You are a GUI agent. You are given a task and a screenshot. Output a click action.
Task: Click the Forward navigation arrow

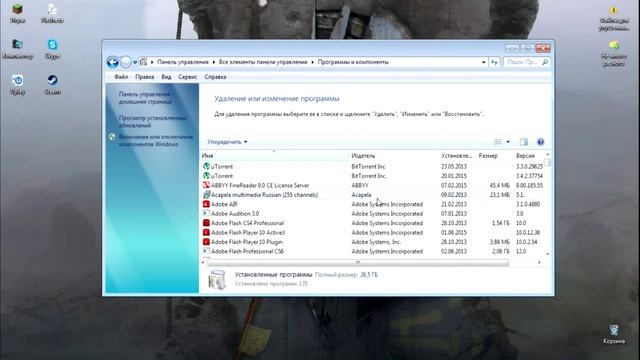[x=126, y=62]
